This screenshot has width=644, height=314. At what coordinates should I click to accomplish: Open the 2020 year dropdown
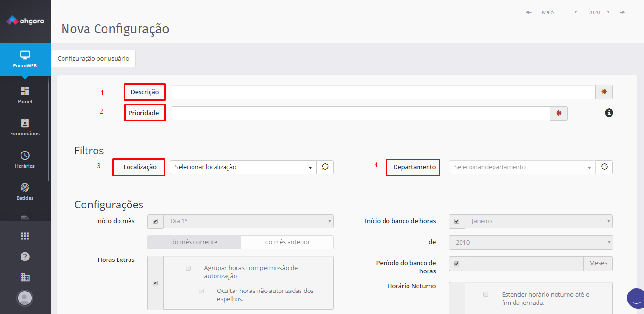(599, 12)
